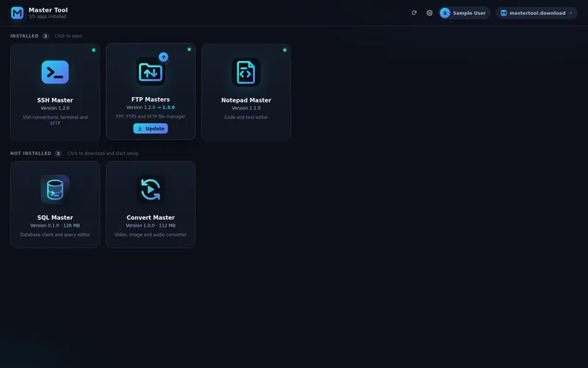Click the FTP Masters title
Screen dimensions: 588x368
(x=151, y=99)
